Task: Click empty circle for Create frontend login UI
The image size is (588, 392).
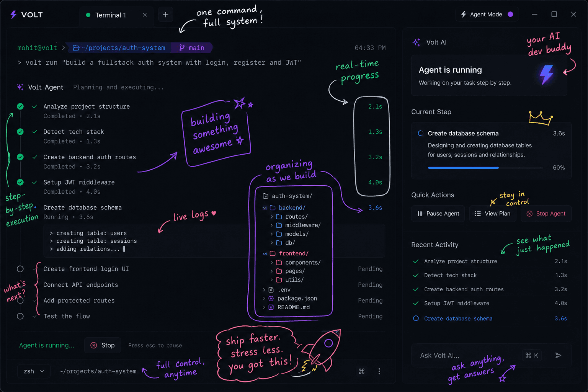Action: pos(20,269)
